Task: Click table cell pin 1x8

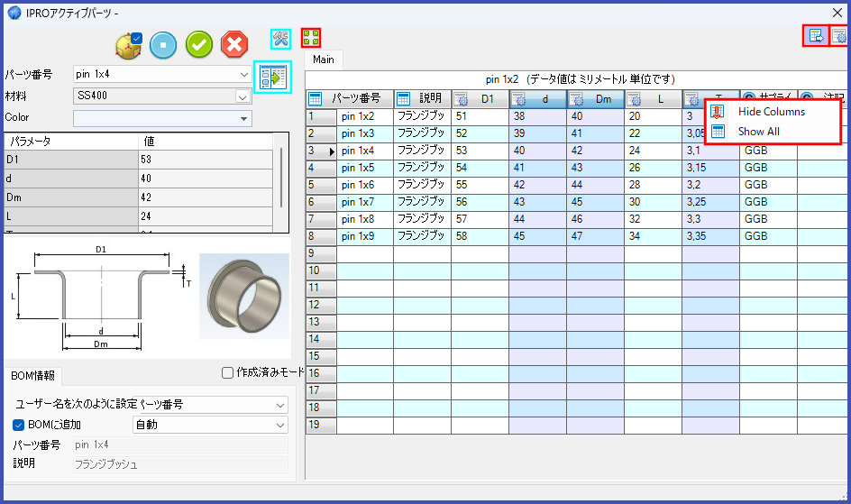Action: (x=365, y=219)
